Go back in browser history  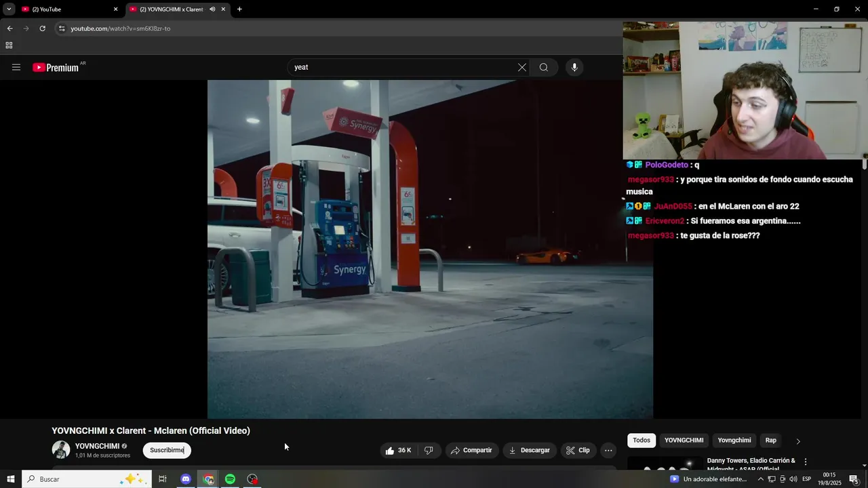[9, 28]
